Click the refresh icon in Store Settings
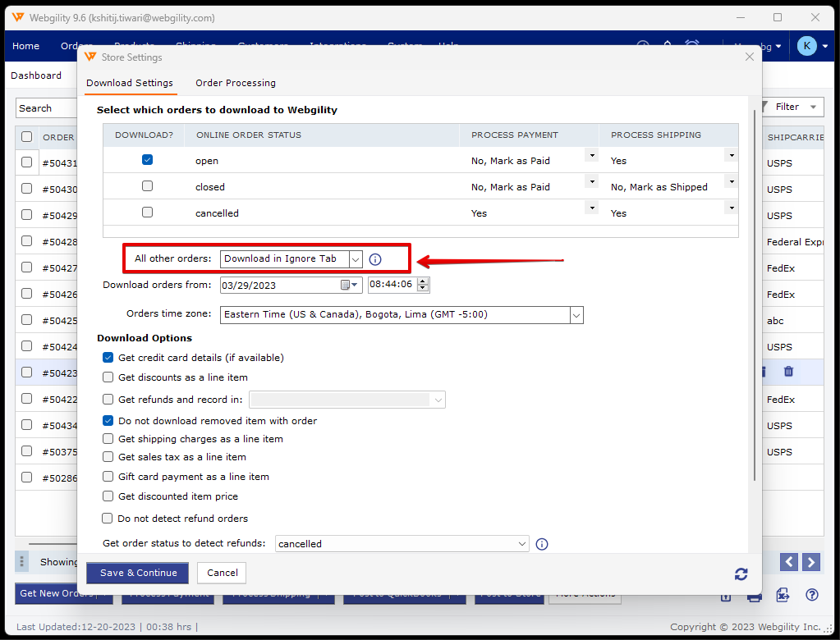This screenshot has width=840, height=640. click(741, 574)
